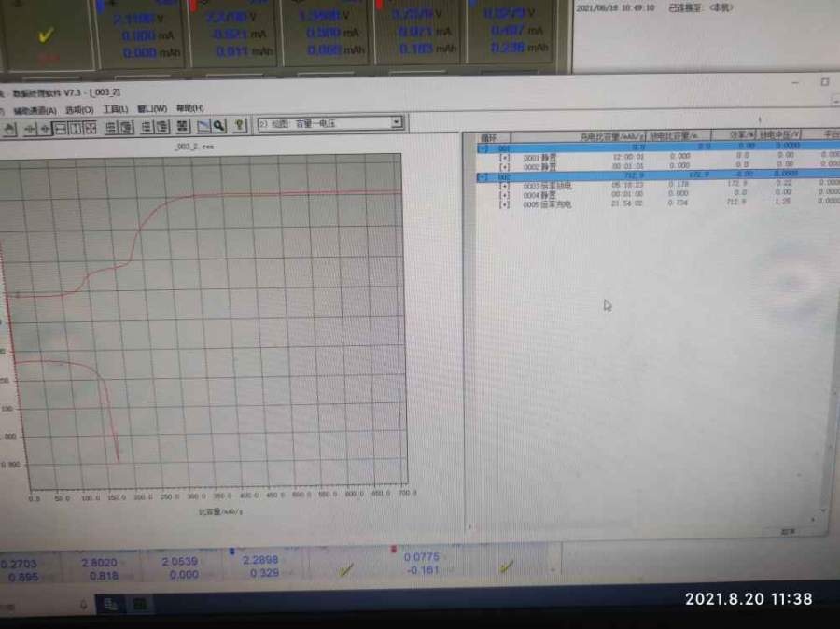Expand step 0004 静置 row
840x629 pixels.
click(504, 195)
